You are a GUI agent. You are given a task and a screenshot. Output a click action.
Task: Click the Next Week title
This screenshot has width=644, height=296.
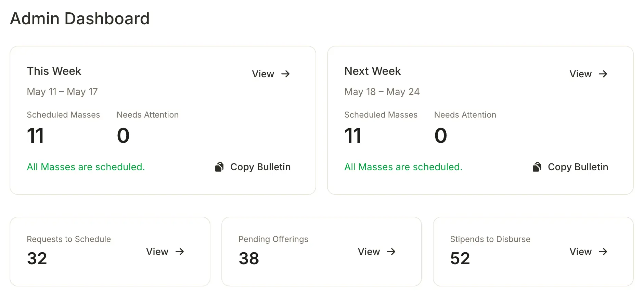[372, 71]
